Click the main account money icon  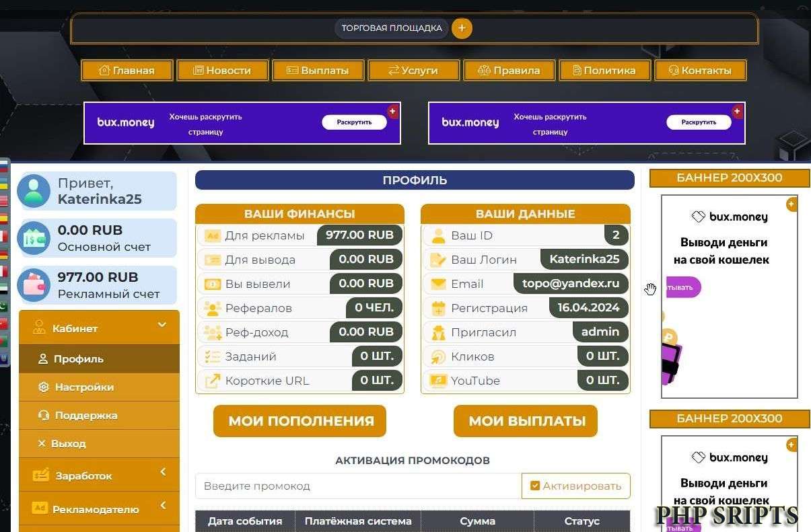(x=34, y=238)
